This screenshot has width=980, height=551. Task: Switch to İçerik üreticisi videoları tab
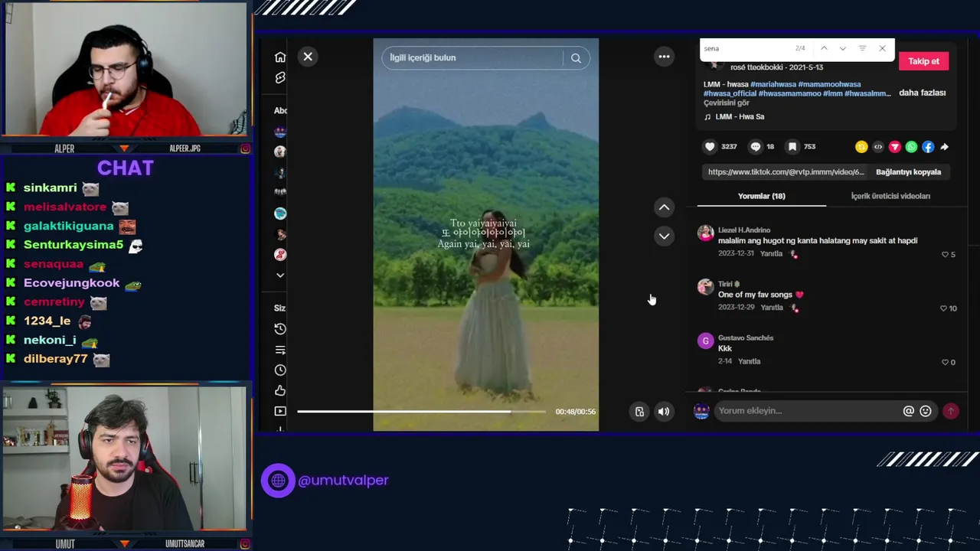click(890, 196)
